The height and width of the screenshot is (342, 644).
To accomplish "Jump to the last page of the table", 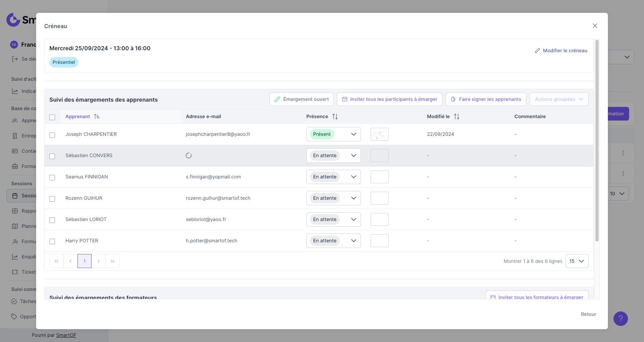I will point(112,261).
